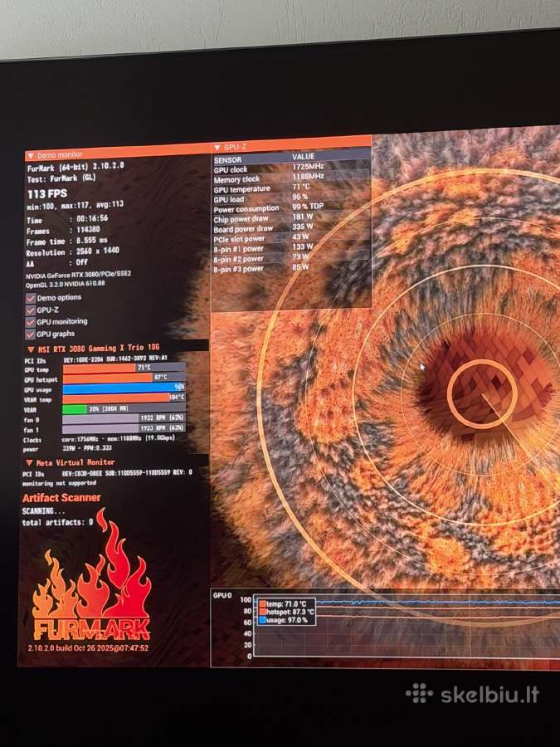Click the GPU clock 1725MHz row in GPU-Z
This screenshot has height=747, width=560.
tap(291, 168)
